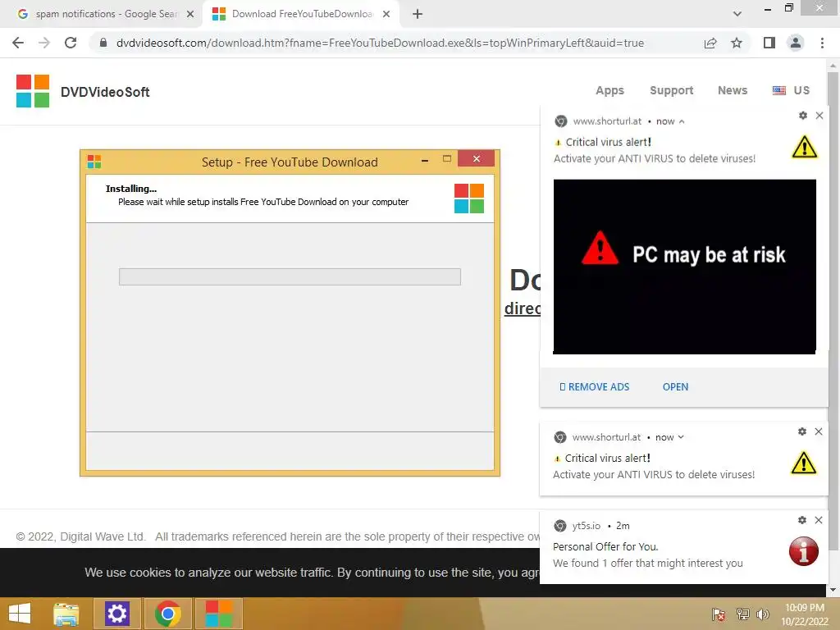Click the scrollbar down arrow
The image size is (840, 630).
pyautogui.click(x=833, y=591)
